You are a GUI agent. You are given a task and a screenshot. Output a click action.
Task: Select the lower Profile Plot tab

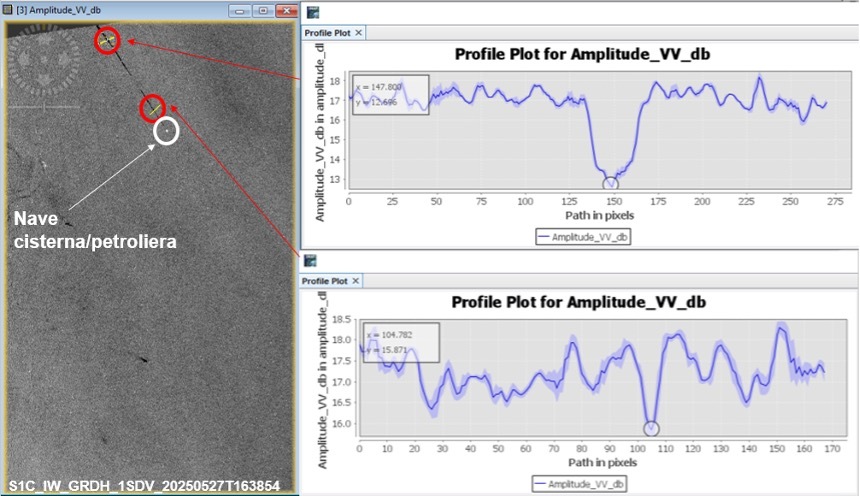tap(327, 282)
